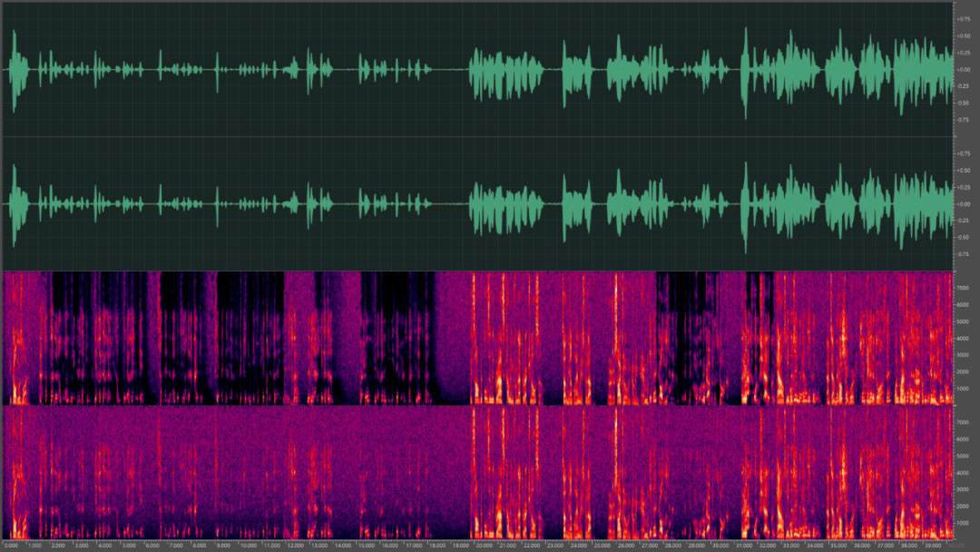
Task: Click the 10.000 mark on the time ruler
Action: pyautogui.click(x=248, y=546)
